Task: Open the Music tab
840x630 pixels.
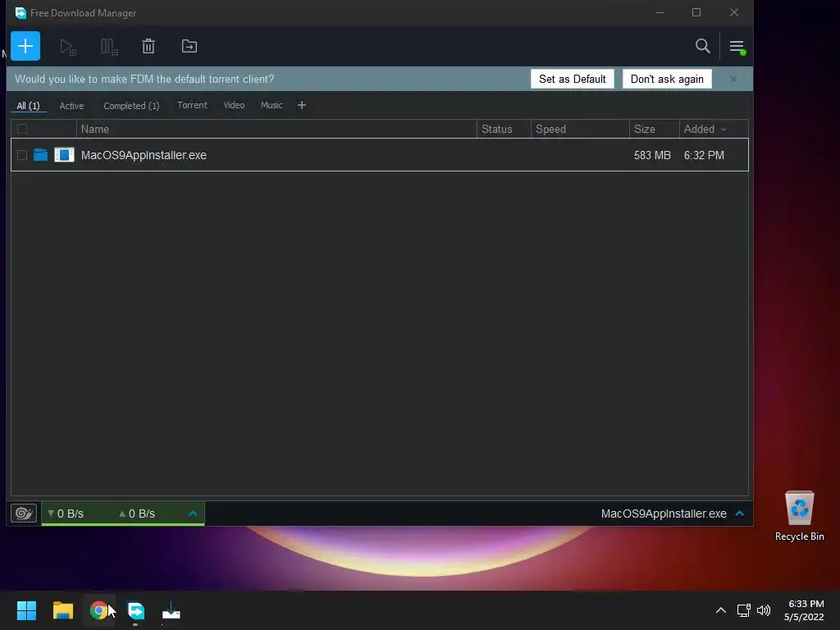Action: point(271,105)
